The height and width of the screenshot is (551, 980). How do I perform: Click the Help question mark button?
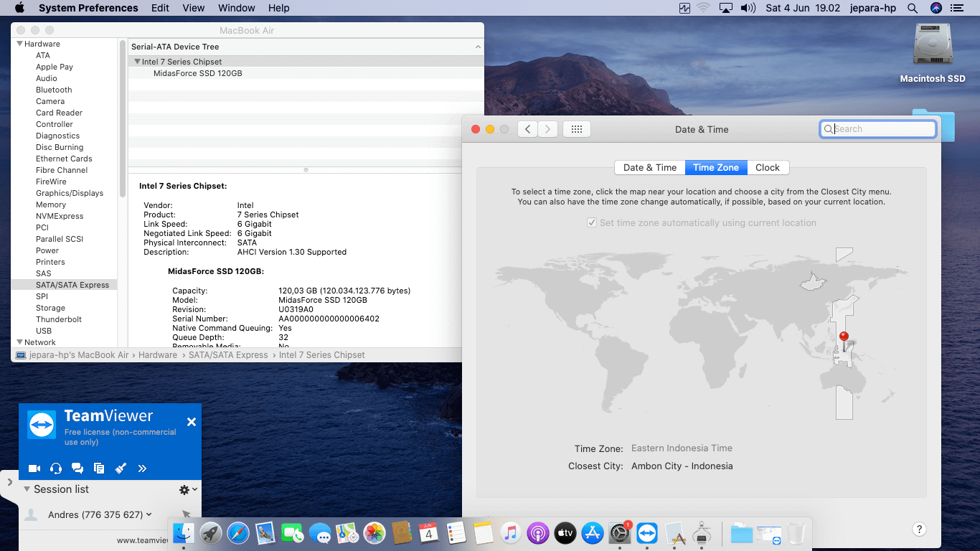click(919, 529)
